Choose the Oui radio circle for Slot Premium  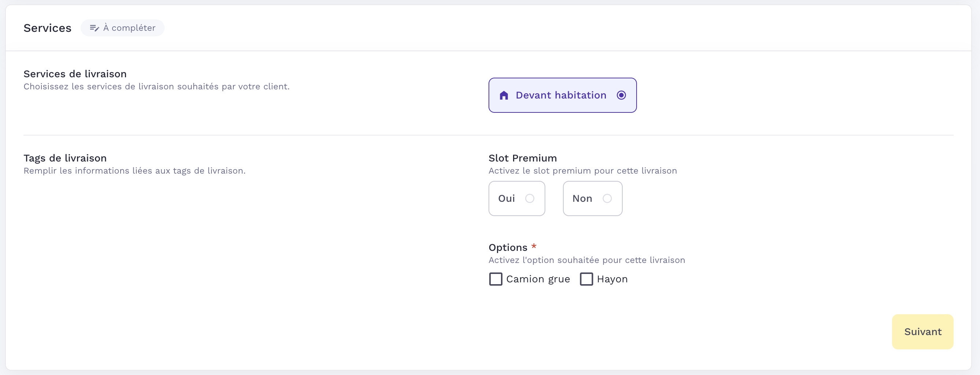[x=530, y=198]
